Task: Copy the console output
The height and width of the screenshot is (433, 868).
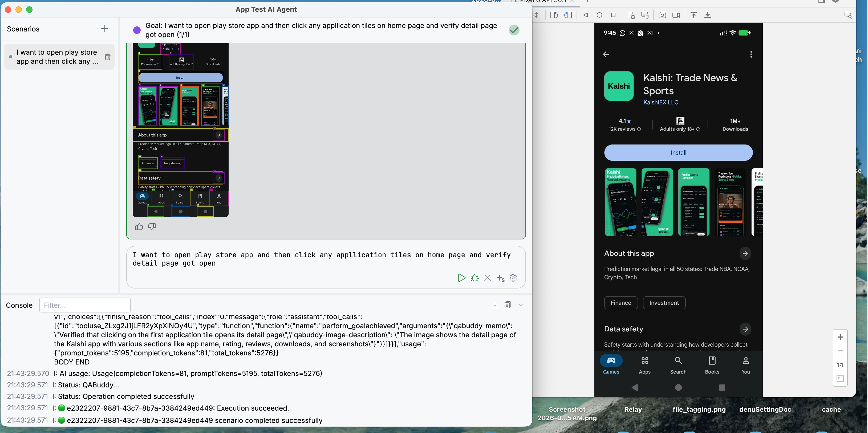Action: 508,305
